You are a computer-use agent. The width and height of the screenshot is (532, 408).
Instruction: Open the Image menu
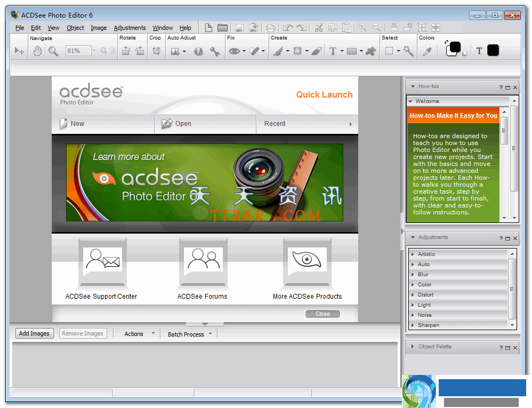pos(99,28)
